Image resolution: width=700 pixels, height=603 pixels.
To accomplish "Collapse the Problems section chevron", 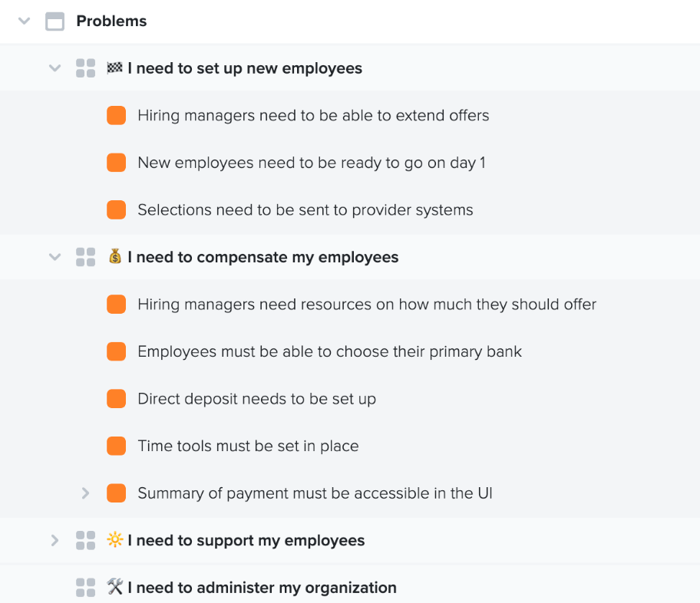I will click(x=24, y=21).
